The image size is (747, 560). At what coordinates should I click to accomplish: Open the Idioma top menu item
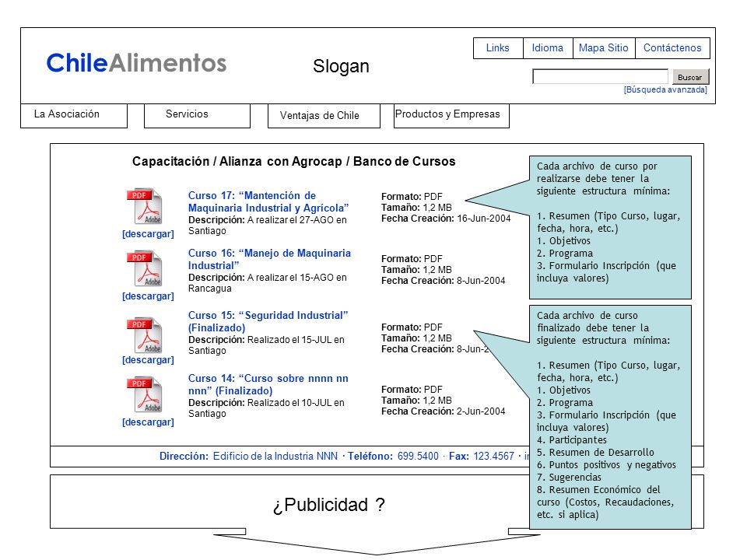tap(548, 48)
